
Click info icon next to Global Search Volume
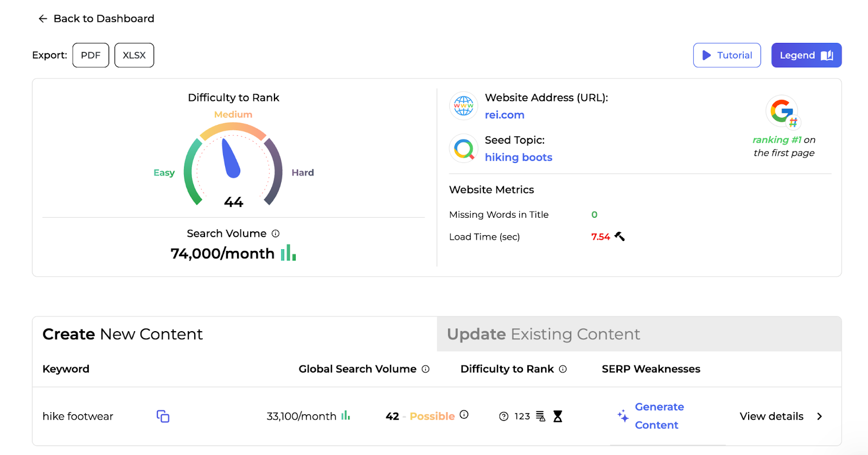425,369
